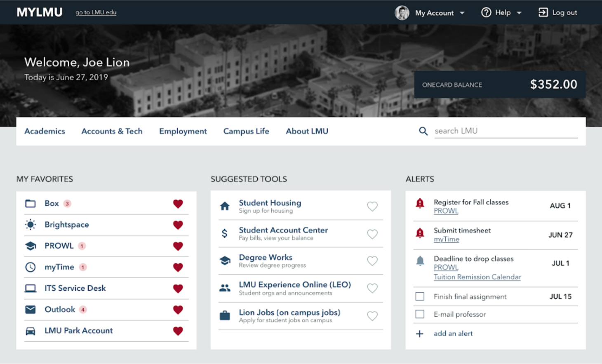The height and width of the screenshot is (364, 602).
Task: Select the Campus Life menu item
Action: pos(246,131)
